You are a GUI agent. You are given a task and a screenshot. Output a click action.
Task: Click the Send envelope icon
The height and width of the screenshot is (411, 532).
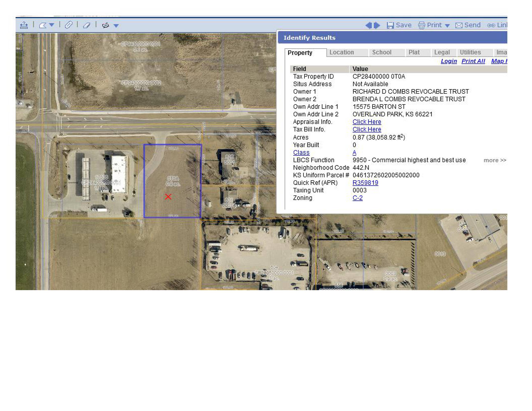(459, 25)
